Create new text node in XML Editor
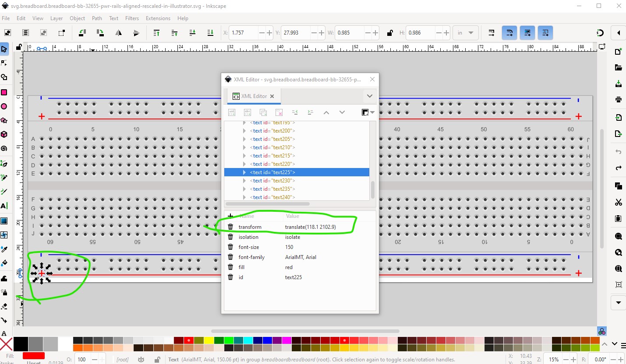 tap(248, 112)
